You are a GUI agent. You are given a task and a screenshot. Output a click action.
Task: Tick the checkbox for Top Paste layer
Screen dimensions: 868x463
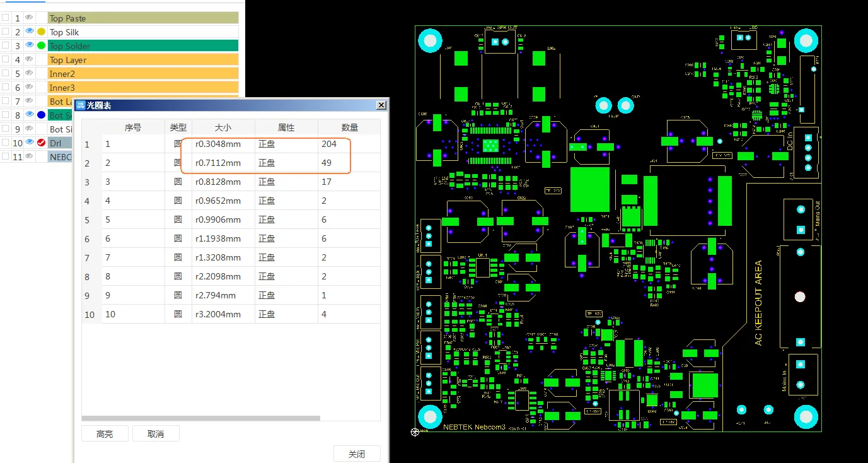click(x=6, y=18)
